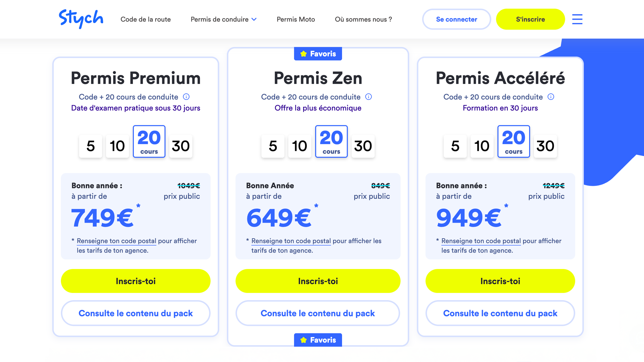
Task: Open Consulte le contenu du pack for Permis Premium
Action: coord(135,313)
